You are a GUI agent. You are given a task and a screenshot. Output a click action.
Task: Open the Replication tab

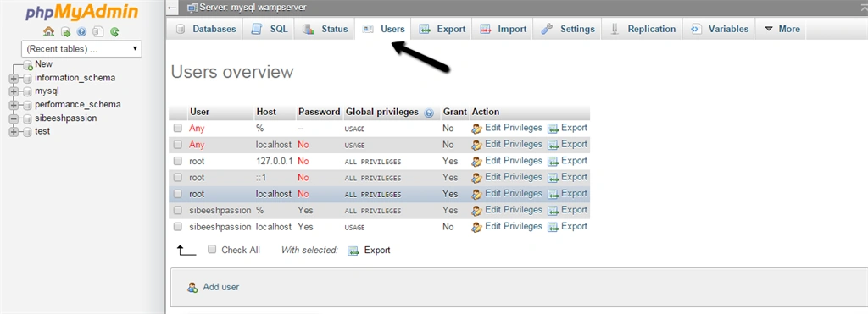(x=642, y=30)
